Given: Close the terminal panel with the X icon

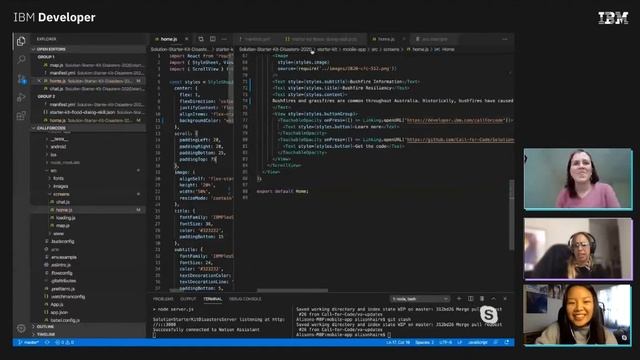Looking at the screenshot, I should tap(505, 299).
